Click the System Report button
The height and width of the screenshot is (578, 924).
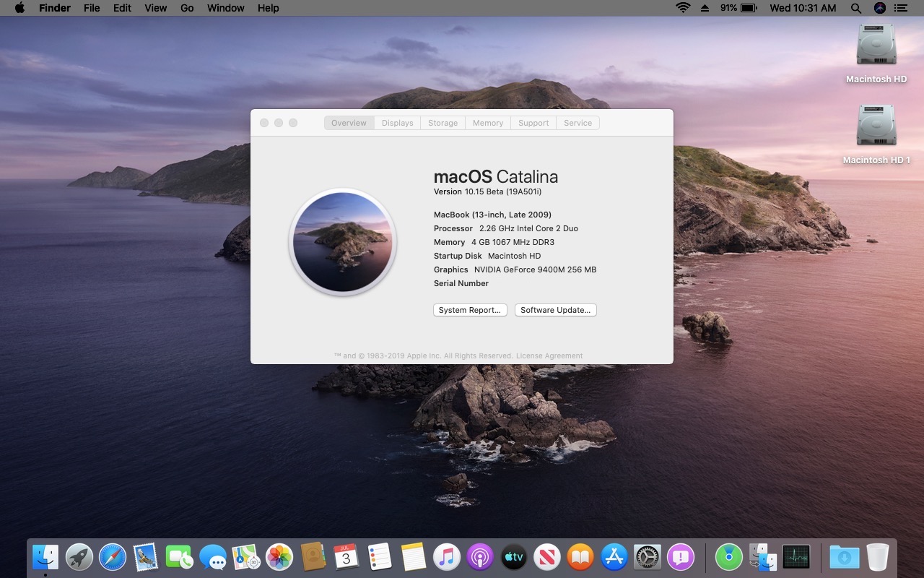tap(470, 310)
